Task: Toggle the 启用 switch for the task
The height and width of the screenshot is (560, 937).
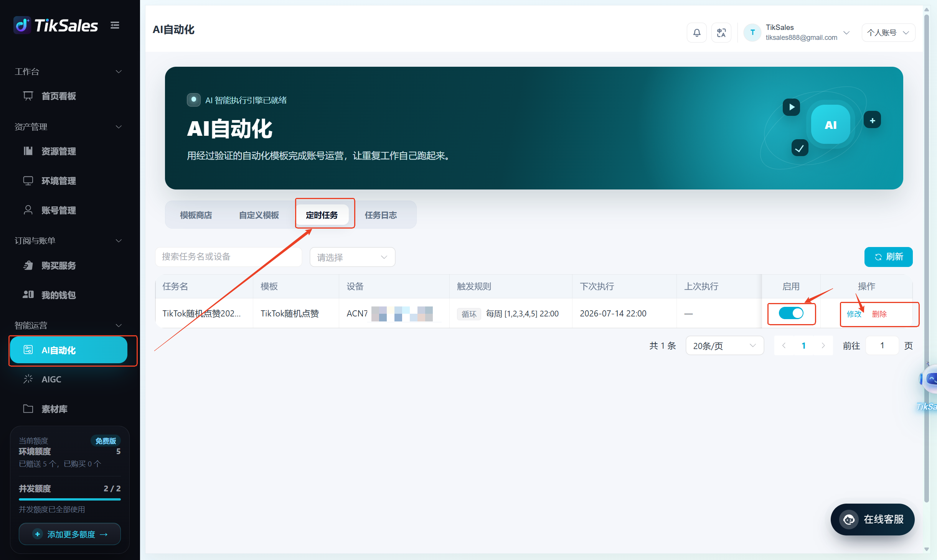Action: pyautogui.click(x=791, y=313)
